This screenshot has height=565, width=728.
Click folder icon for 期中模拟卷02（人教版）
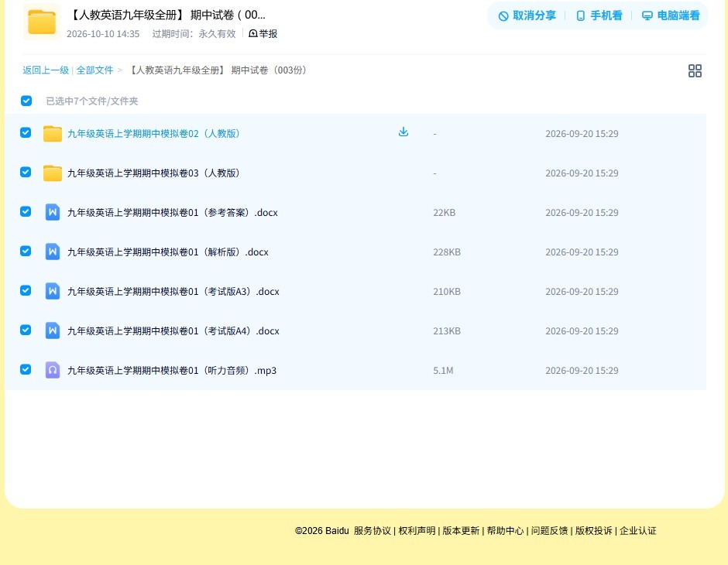pos(53,134)
